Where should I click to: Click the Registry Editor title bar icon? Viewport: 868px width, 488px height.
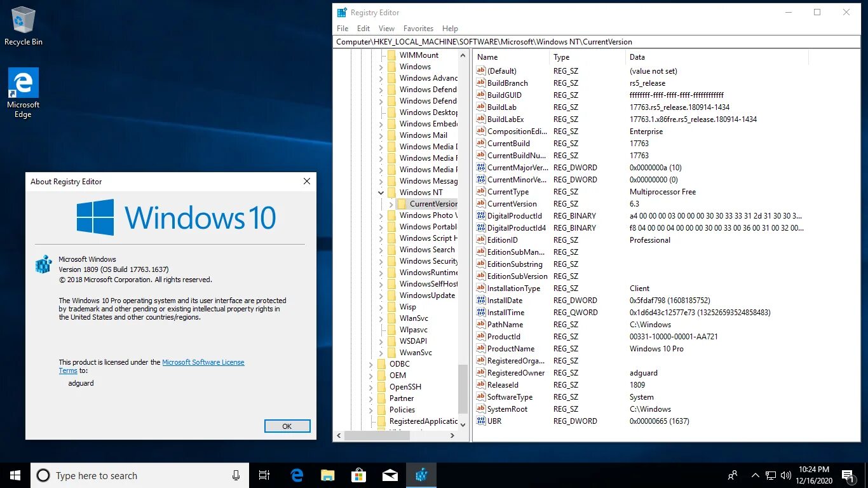[x=342, y=12]
